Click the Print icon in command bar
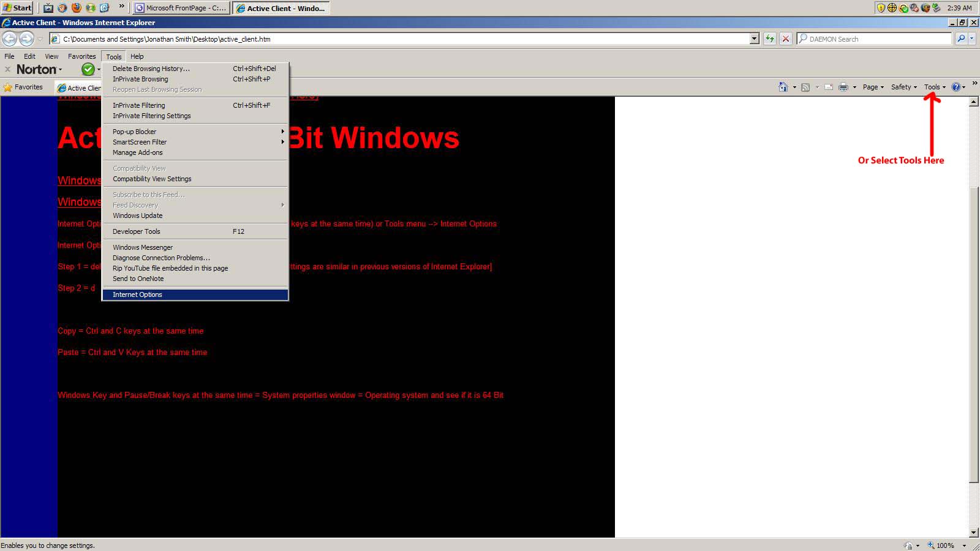Screen dimensions: 980x551 coord(843,87)
